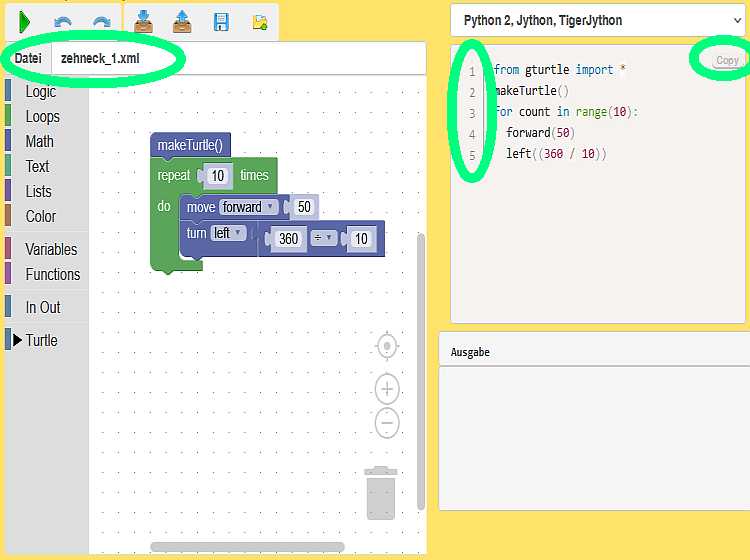Image resolution: width=750 pixels, height=560 pixels.
Task: Edit repeat count value 10
Action: click(x=218, y=176)
